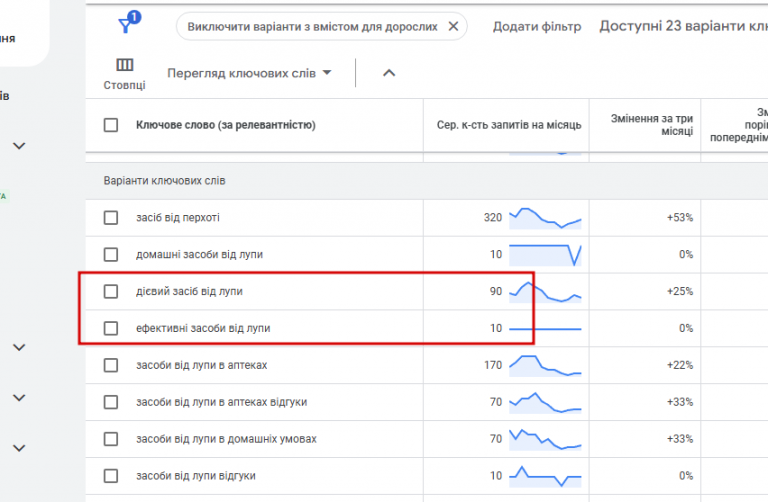Click the Додати фільтр button
This screenshot has height=502, width=768.
(536, 27)
